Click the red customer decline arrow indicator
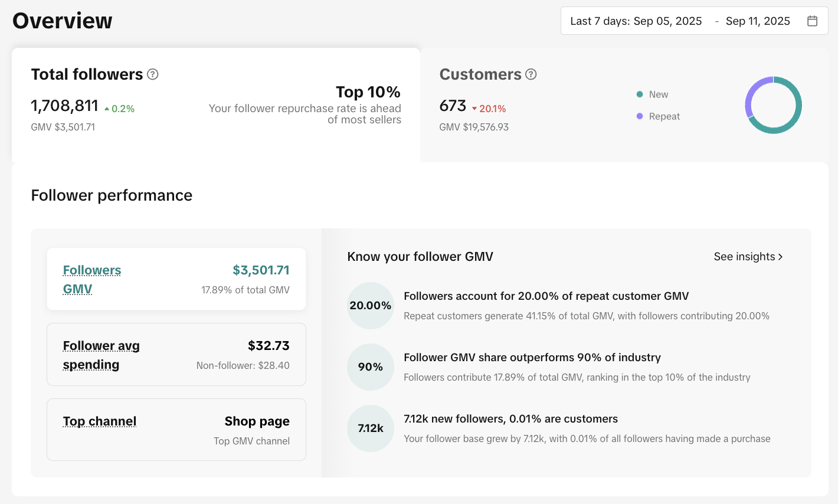Image resolution: width=838 pixels, height=504 pixels. pos(474,109)
